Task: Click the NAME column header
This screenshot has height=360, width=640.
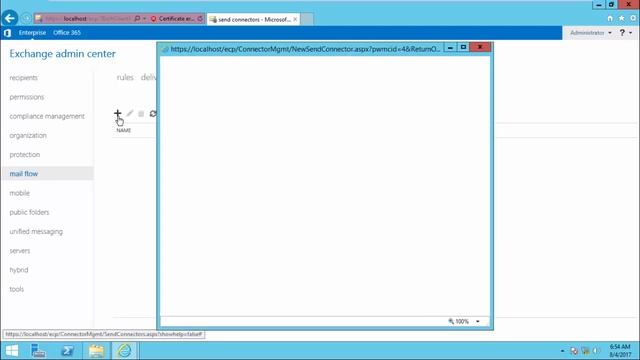Action: point(123,130)
